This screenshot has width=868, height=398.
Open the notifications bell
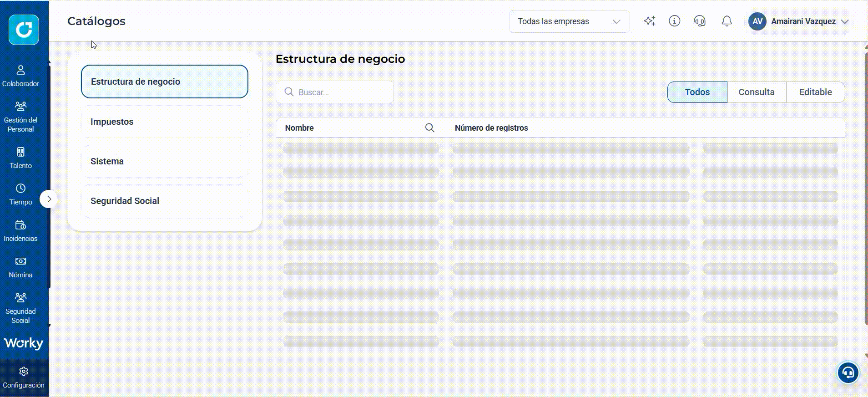[x=727, y=21]
